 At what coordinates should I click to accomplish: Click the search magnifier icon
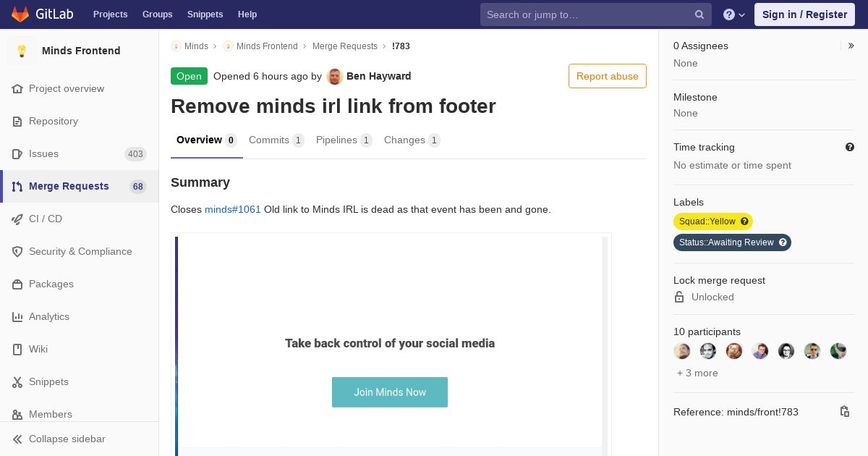pyautogui.click(x=699, y=14)
